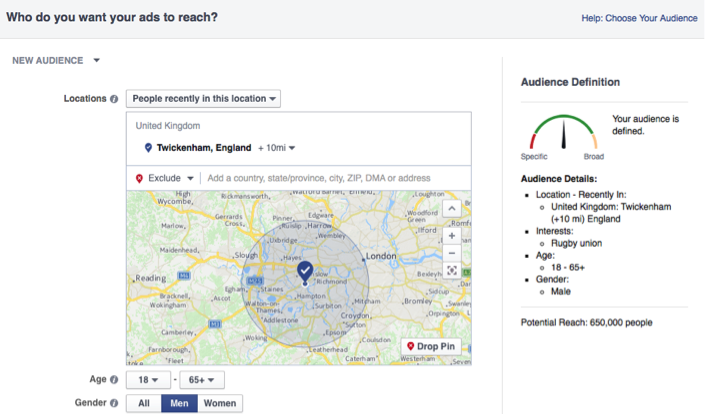Click Potential Reach: 650,000 people text

point(586,322)
